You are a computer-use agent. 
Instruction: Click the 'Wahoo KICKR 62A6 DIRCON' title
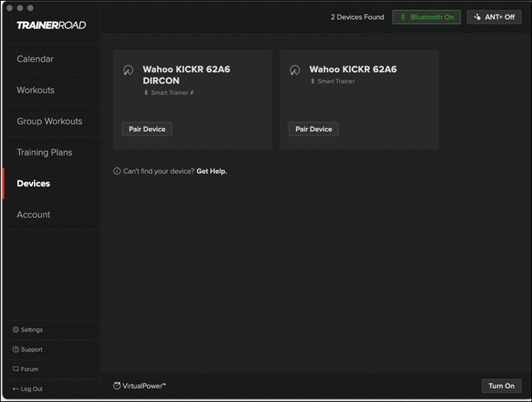pyautogui.click(x=186, y=75)
